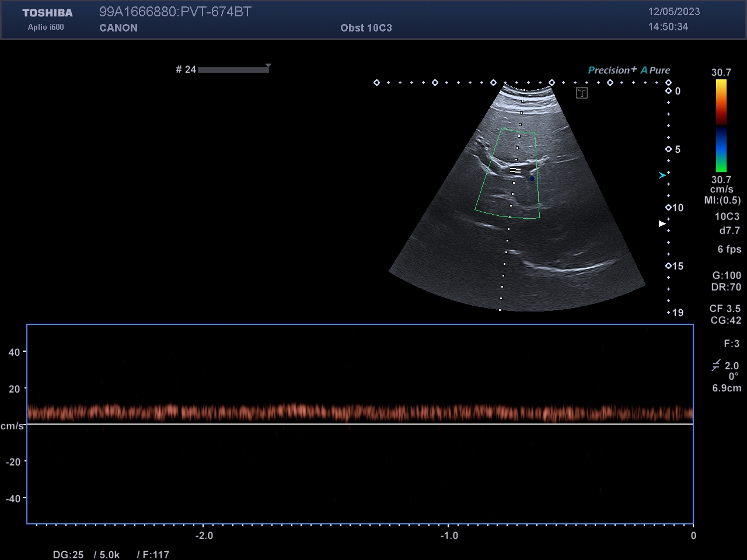
Task: Click the spectral Doppler baseline
Action: tap(359, 423)
